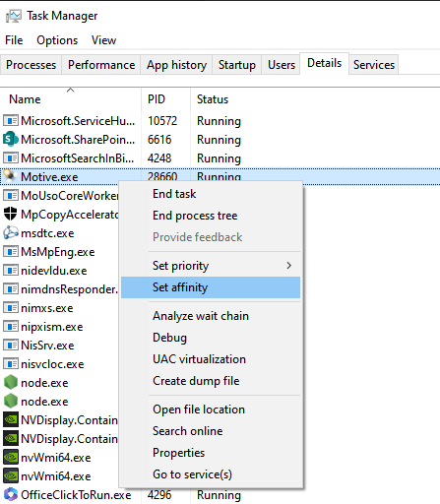
Task: Sort by the PID column header
Action: (157, 99)
